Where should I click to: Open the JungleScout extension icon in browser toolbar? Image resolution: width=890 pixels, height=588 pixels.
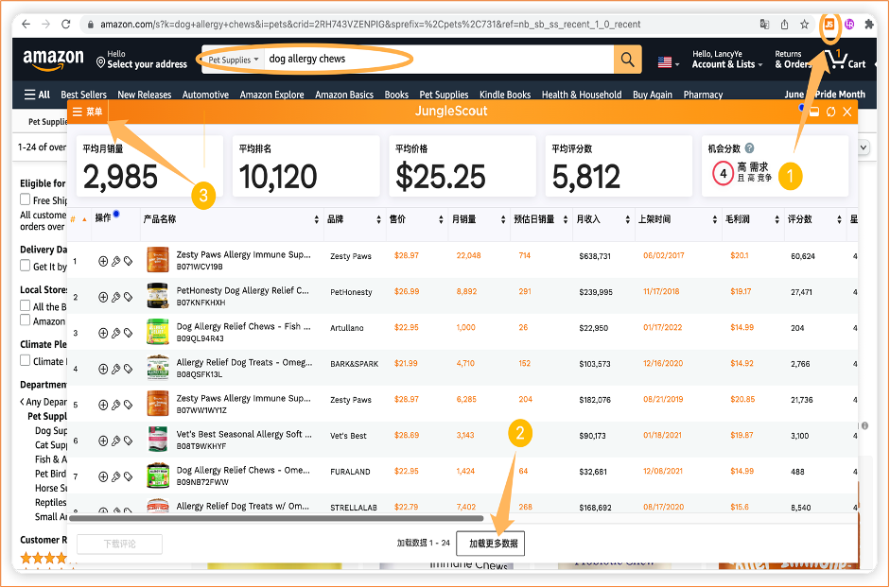tap(829, 24)
